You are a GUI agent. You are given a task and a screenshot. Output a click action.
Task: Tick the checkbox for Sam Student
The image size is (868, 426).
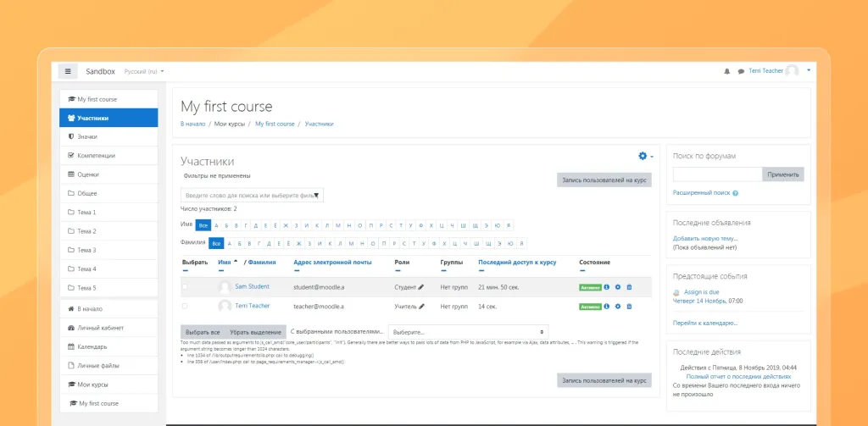click(185, 287)
